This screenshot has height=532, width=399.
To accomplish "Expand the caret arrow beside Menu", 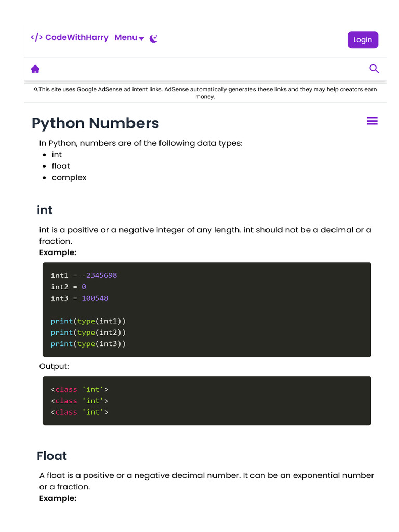I will (141, 38).
